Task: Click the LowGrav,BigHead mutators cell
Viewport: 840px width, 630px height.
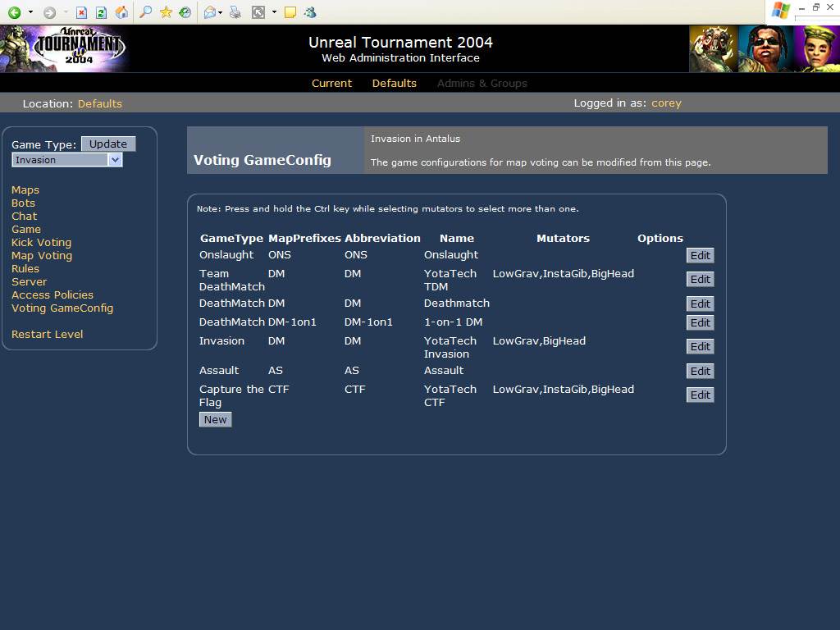Action: point(539,340)
